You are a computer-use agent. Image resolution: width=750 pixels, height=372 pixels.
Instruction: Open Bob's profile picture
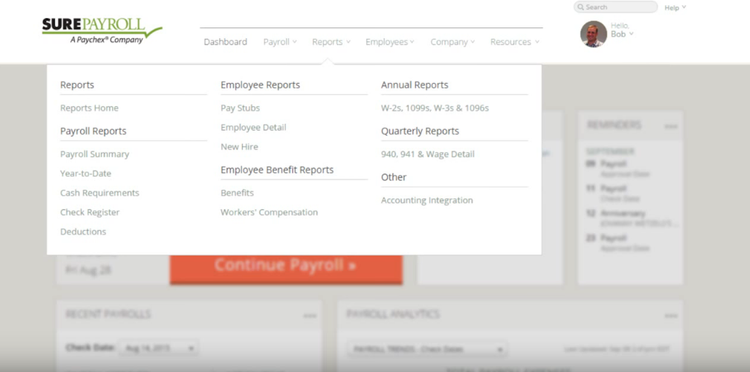coord(594,34)
